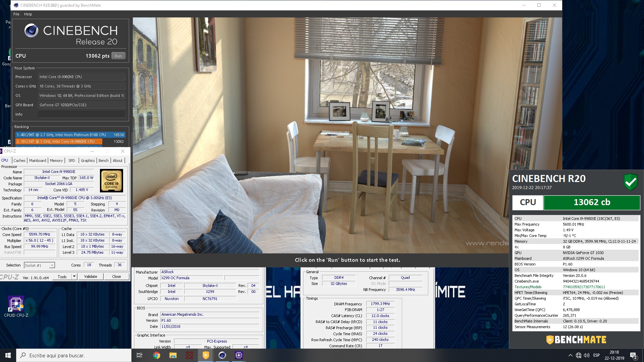Expand the Tools dropdown arrow in CPU-Z
644x362 pixels.
pyautogui.click(x=74, y=277)
